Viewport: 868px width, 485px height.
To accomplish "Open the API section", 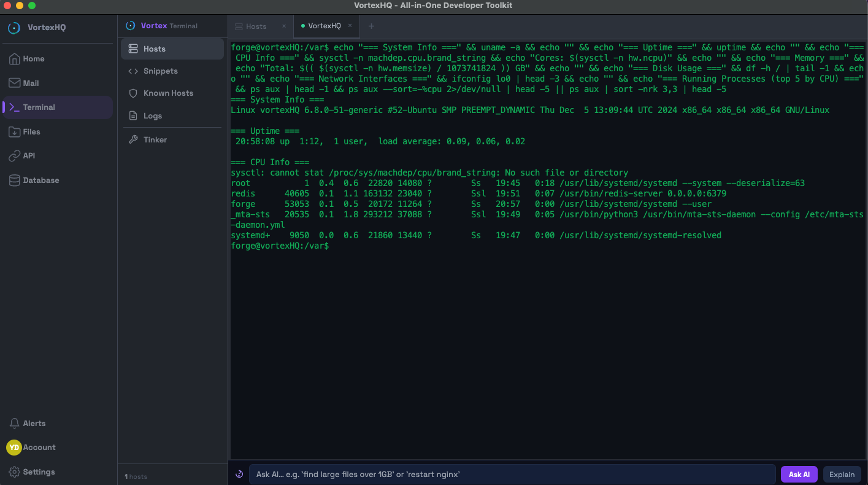I will pos(28,155).
